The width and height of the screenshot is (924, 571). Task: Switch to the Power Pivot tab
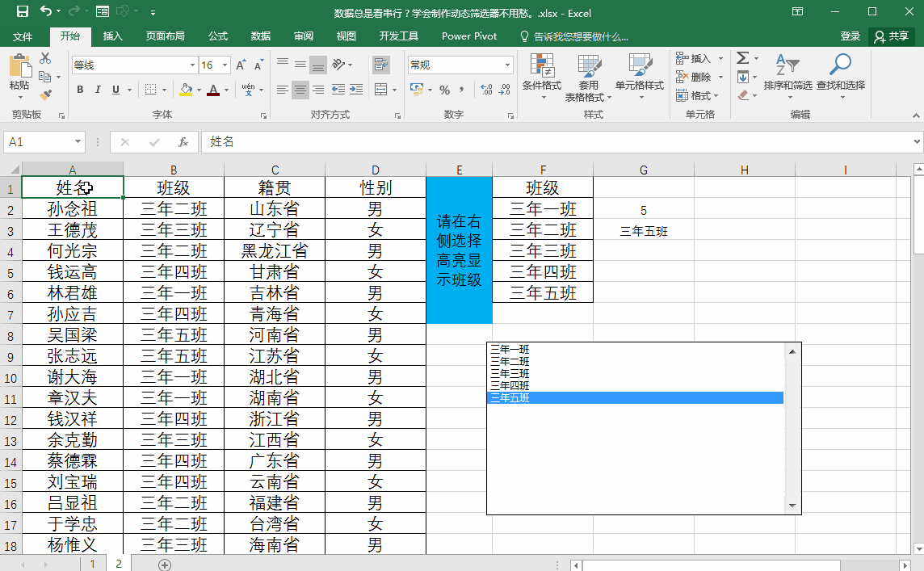pyautogui.click(x=469, y=36)
